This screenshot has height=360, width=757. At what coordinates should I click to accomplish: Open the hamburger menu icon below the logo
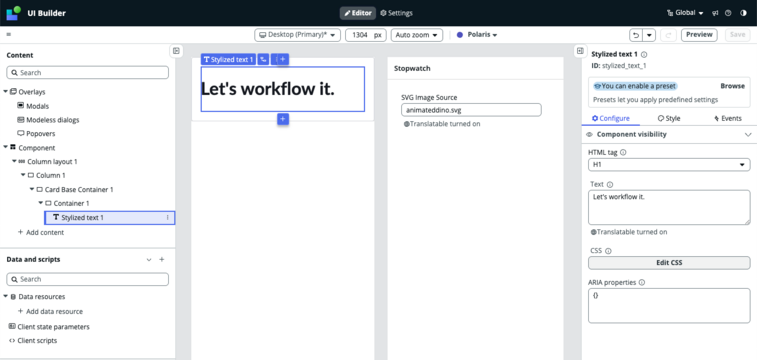9,35
